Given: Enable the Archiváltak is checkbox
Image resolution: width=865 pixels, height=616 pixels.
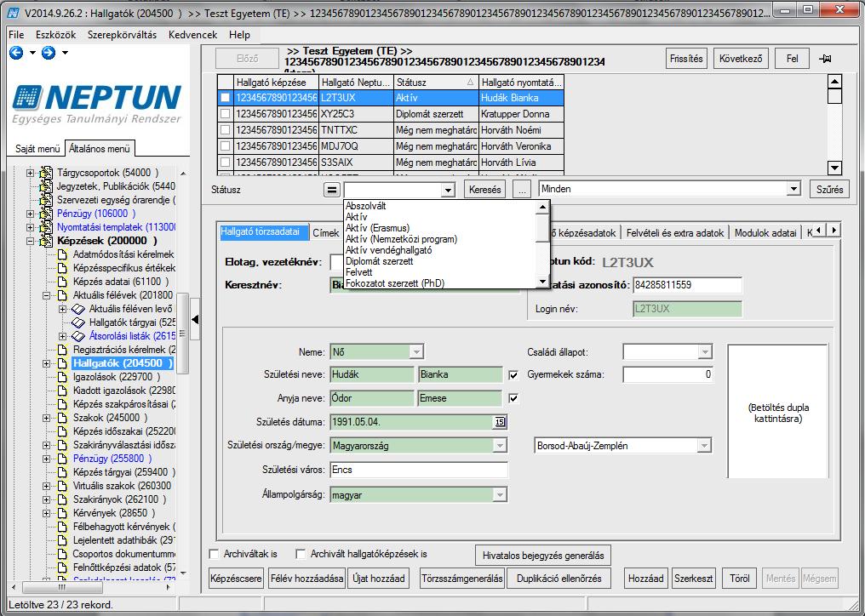Looking at the screenshot, I should 214,554.
